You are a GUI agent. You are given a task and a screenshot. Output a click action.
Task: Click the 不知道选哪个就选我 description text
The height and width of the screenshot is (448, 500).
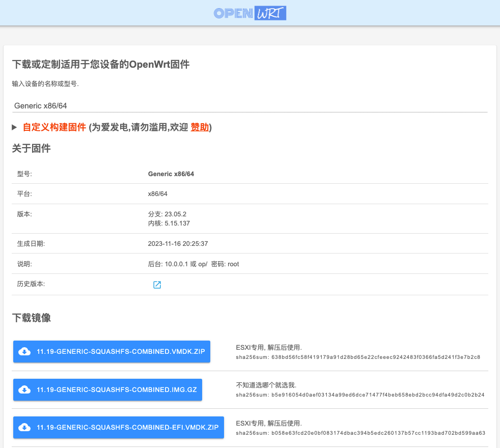click(x=266, y=385)
